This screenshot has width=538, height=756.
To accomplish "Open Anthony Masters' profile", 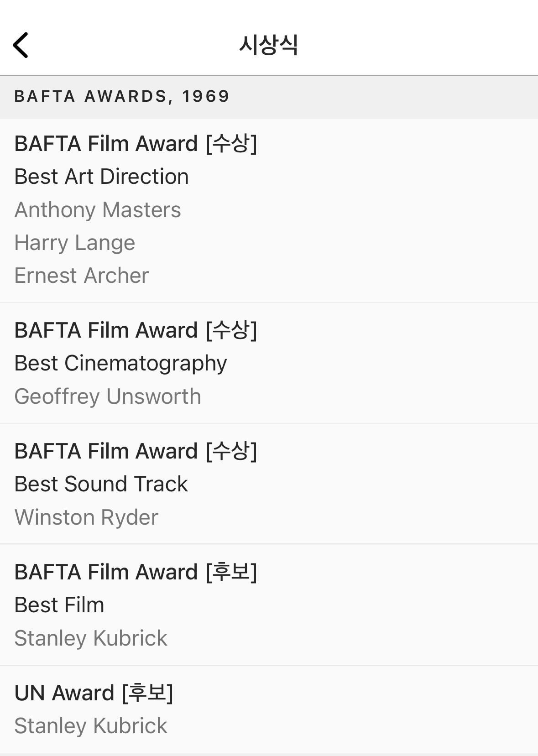I will tap(98, 210).
